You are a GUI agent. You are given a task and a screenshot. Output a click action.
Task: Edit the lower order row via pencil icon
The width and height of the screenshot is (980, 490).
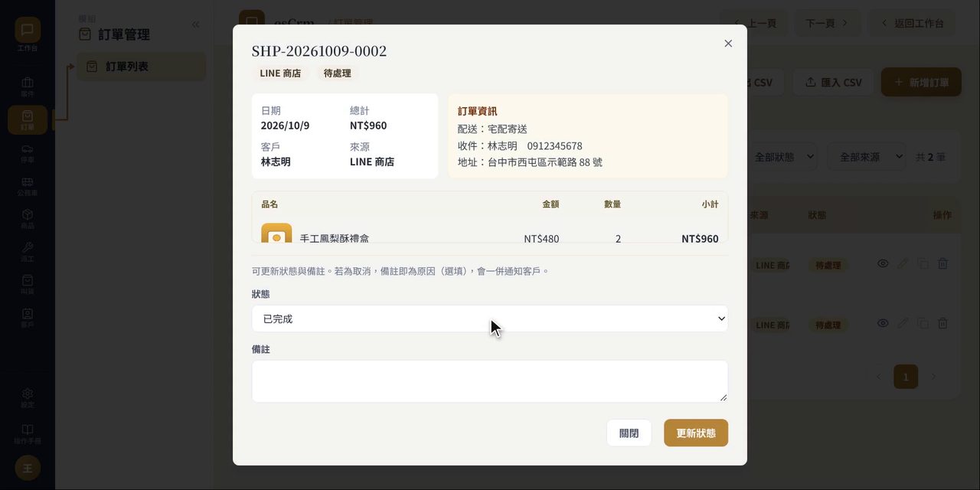[x=903, y=323]
